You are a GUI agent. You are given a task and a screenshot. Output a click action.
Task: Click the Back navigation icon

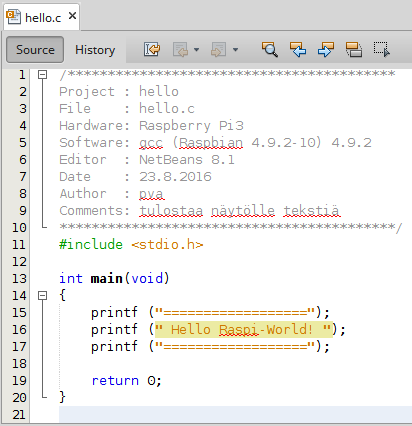pos(180,50)
